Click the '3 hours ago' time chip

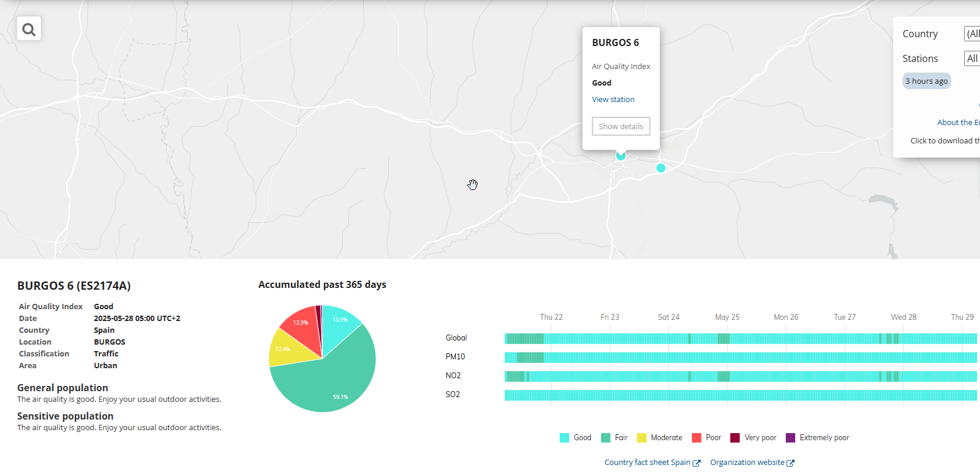point(926,81)
